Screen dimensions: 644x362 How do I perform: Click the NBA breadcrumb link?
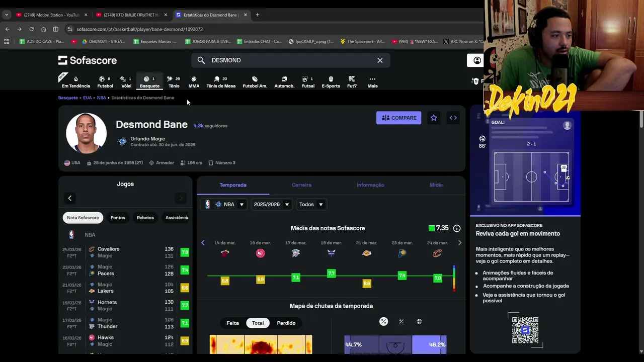pos(101,98)
